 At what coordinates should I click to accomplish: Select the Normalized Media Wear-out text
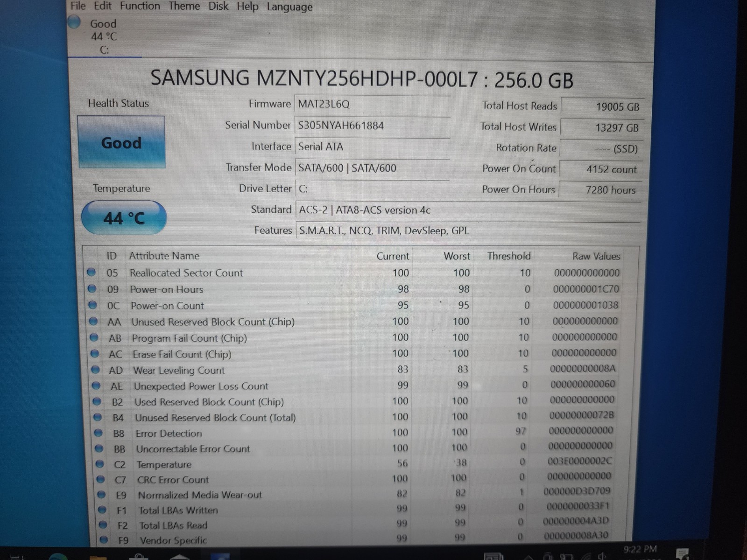point(200,495)
